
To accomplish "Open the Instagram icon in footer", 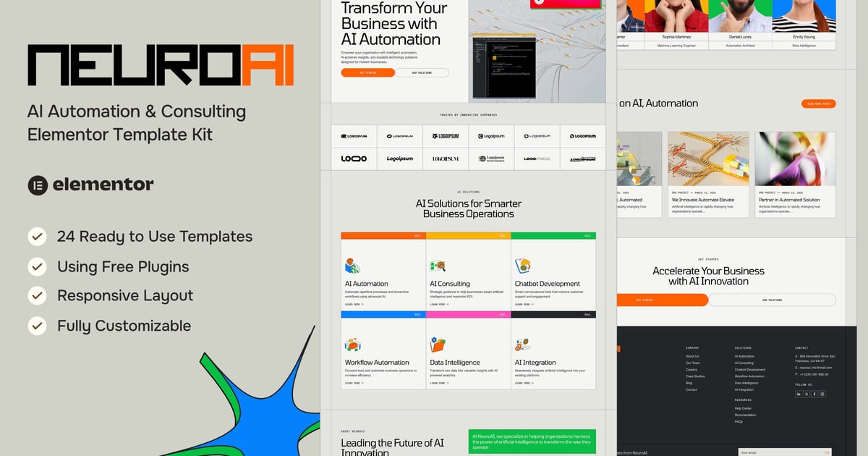I will (822, 394).
